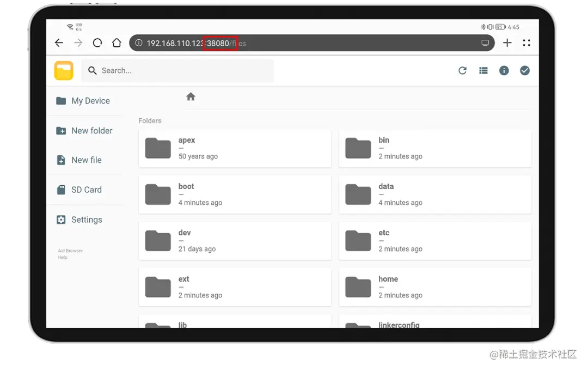Open the data folder

coord(435,194)
